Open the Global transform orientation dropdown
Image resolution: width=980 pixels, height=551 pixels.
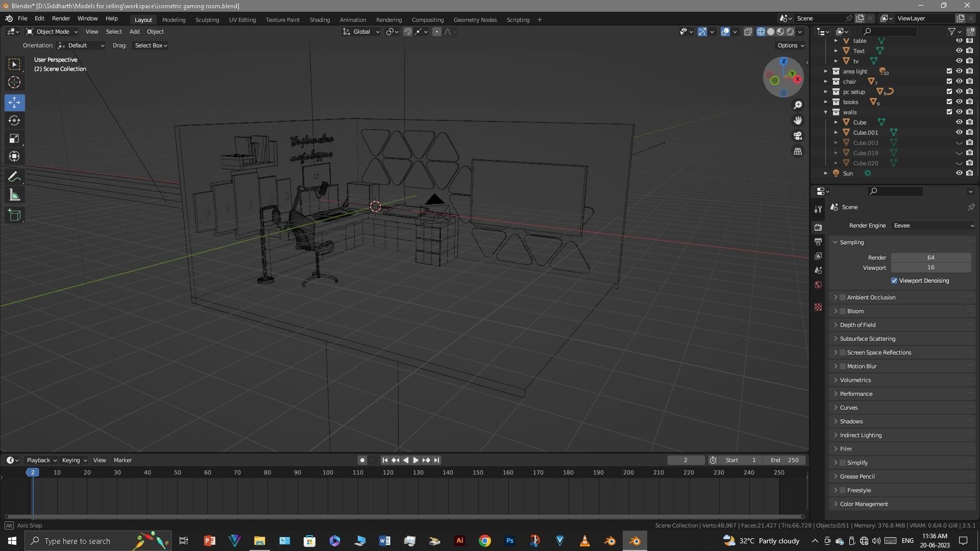[361, 32]
